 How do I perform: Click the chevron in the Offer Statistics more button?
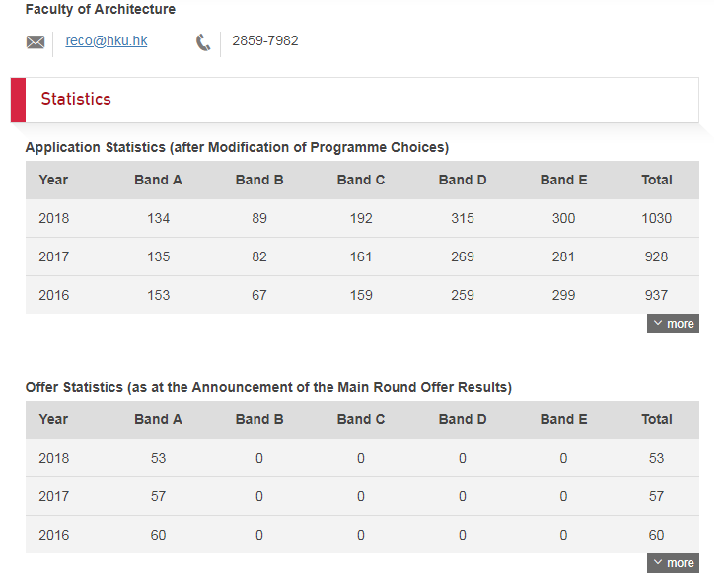[657, 562]
